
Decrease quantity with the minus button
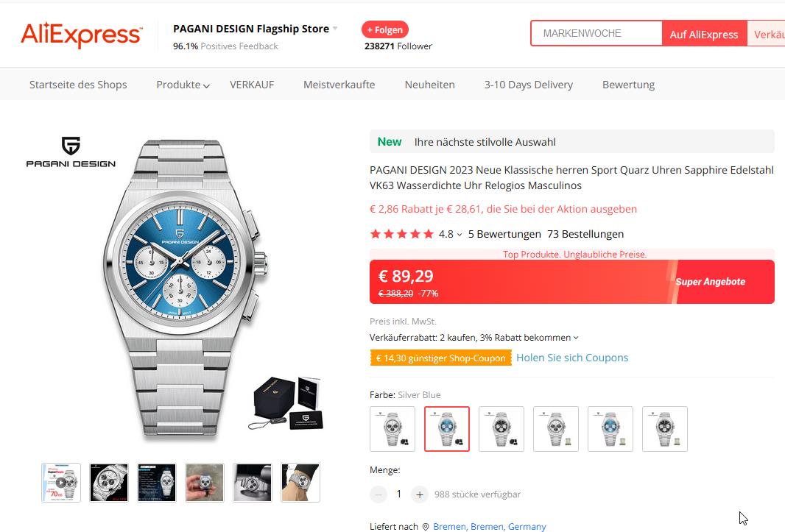(x=379, y=494)
